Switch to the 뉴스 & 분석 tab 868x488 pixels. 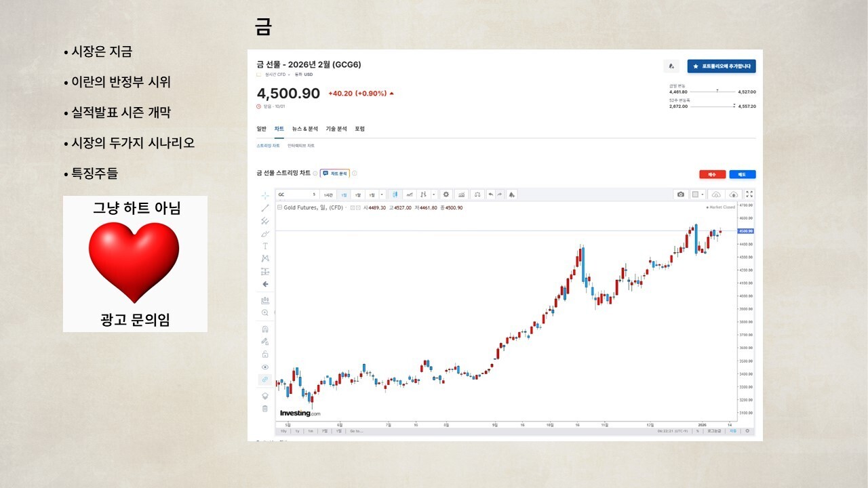click(x=304, y=129)
